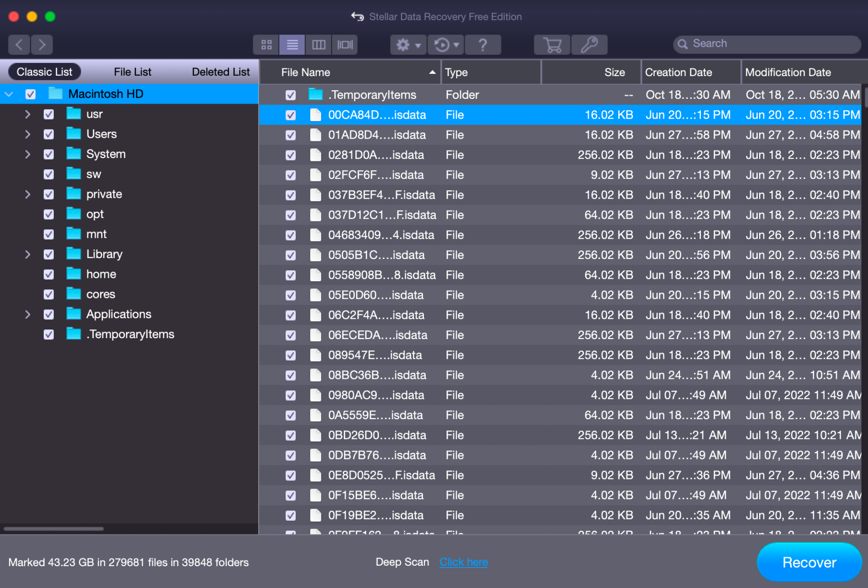Click the usr folder icon in tree

point(73,114)
